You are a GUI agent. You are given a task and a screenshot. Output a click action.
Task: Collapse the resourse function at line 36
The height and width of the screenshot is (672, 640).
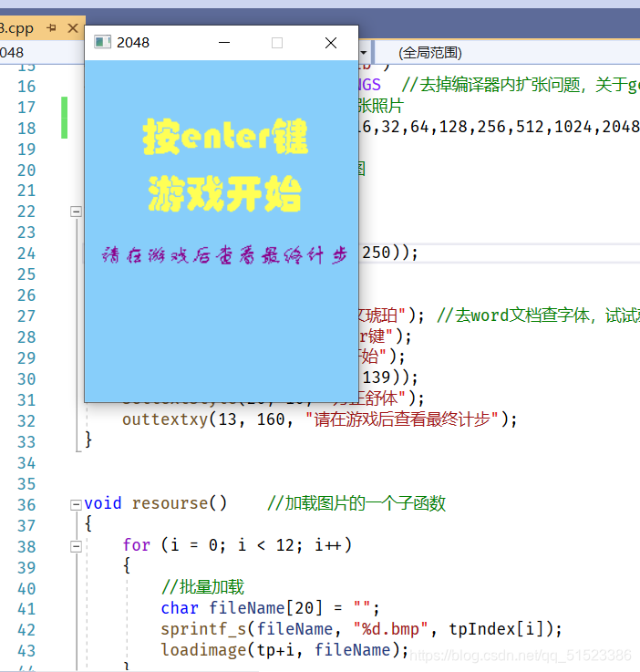(76, 504)
